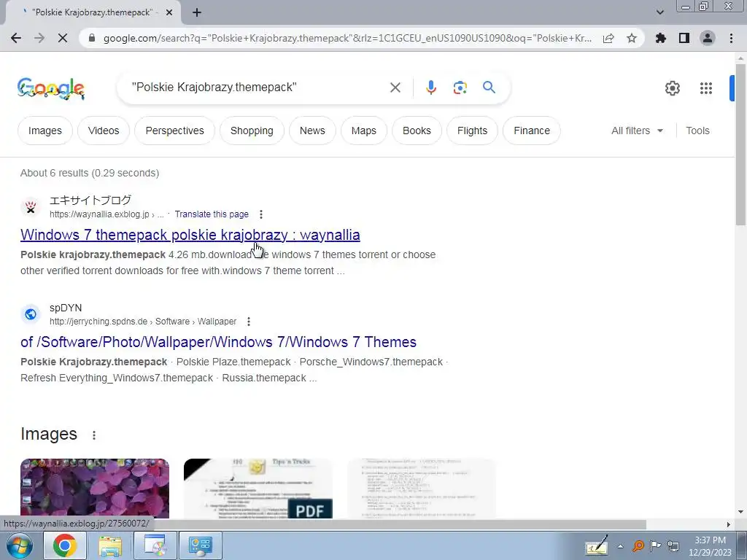Clear the search box text
The image size is (747, 560).
(x=395, y=87)
